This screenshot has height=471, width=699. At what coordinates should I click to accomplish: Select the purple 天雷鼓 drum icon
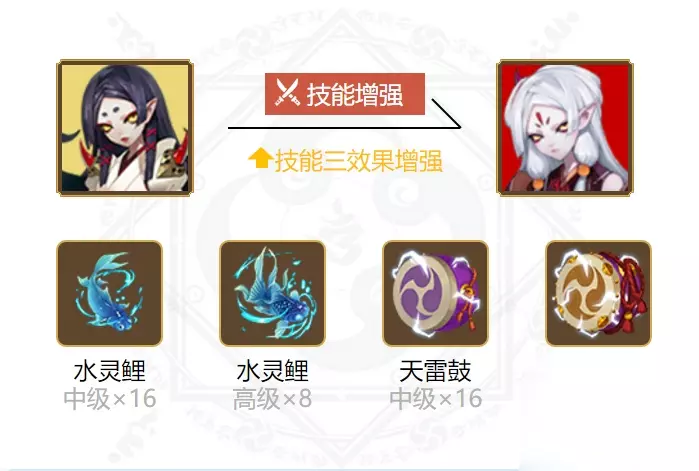(436, 294)
